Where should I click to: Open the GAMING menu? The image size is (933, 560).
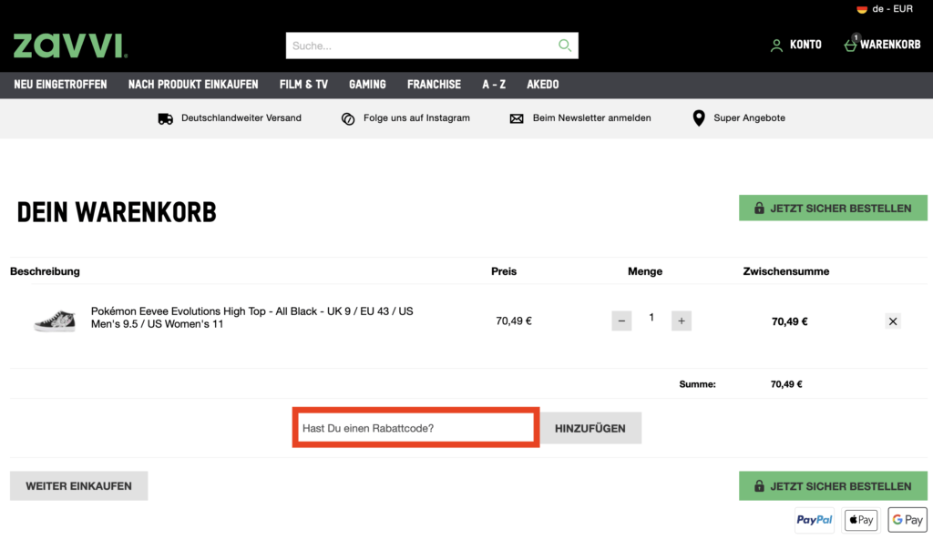pos(367,85)
